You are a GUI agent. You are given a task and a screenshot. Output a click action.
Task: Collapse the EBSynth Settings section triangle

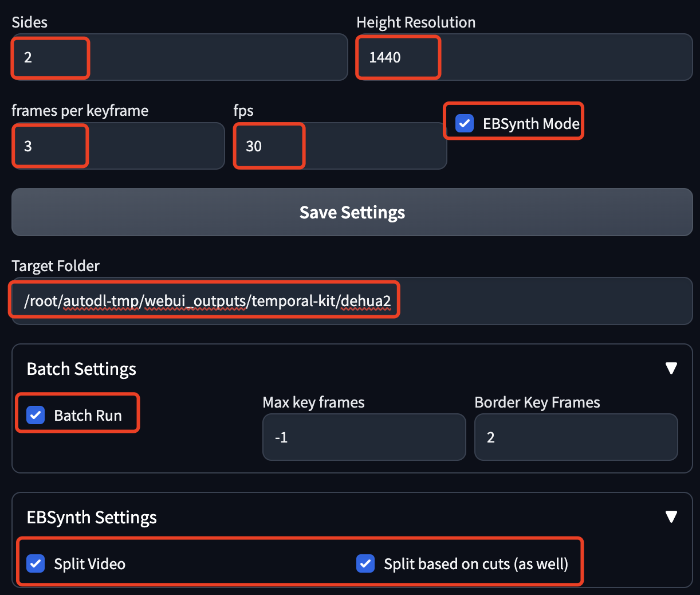[x=671, y=516]
